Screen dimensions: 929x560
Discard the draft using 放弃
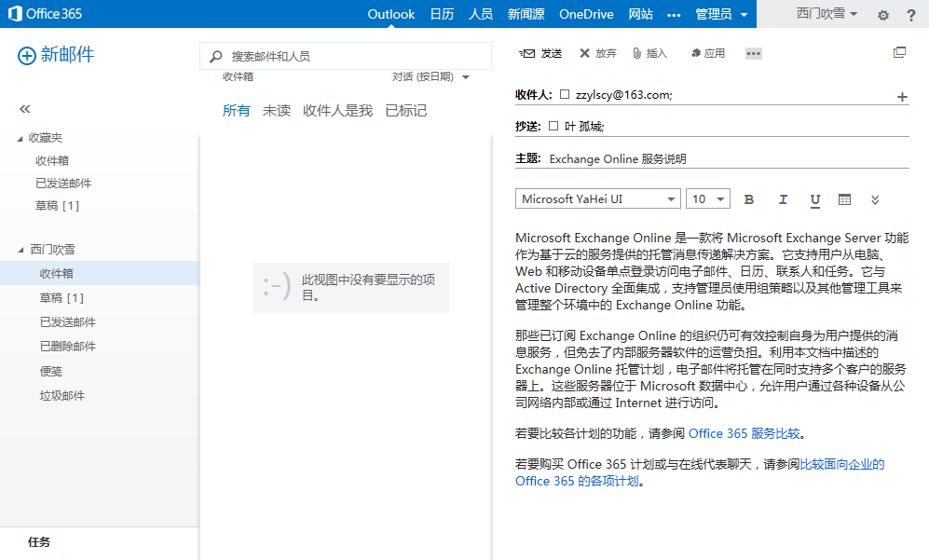[598, 53]
